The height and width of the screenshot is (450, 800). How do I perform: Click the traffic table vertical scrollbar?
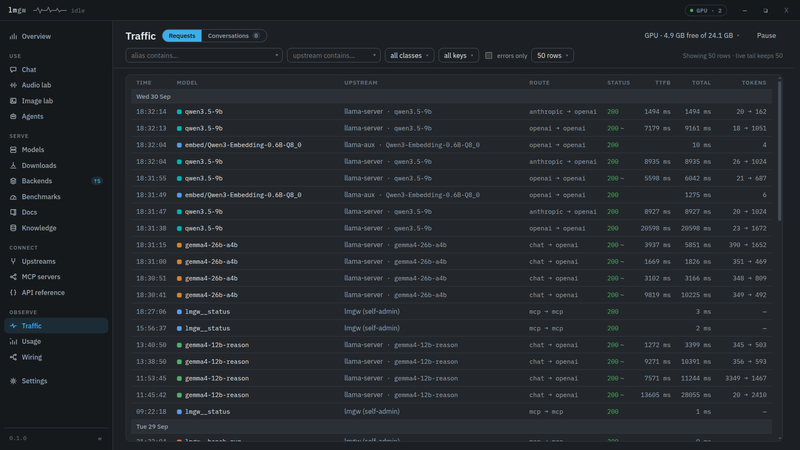[780, 150]
